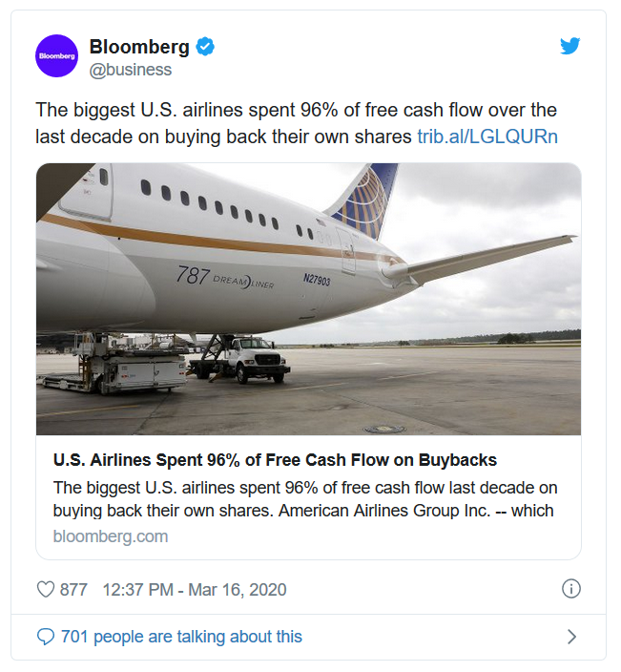Image resolution: width=621 pixels, height=672 pixels.
Task: Click the bloomberg.com source domain
Action: click(111, 536)
